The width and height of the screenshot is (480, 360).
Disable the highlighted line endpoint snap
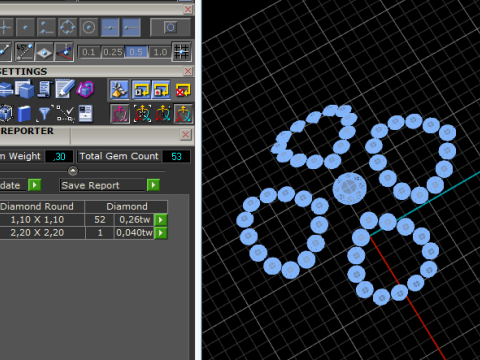coord(131,27)
